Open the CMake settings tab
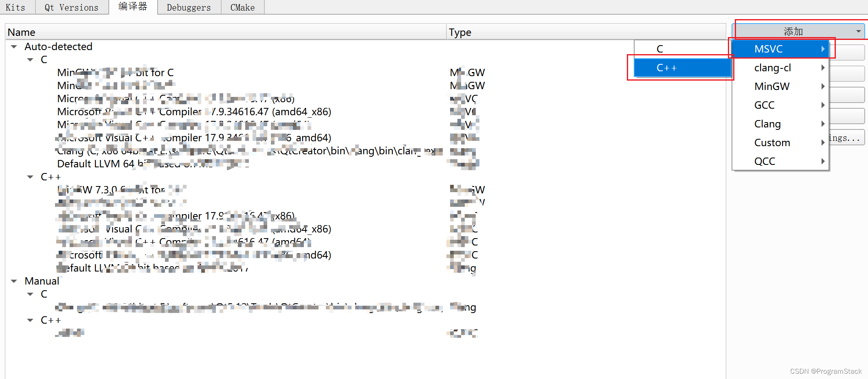 coord(242,7)
